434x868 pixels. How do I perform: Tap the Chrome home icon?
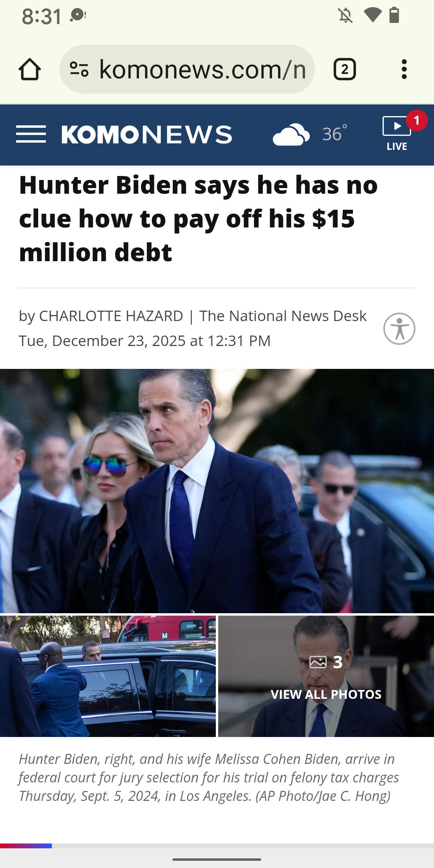click(x=30, y=69)
